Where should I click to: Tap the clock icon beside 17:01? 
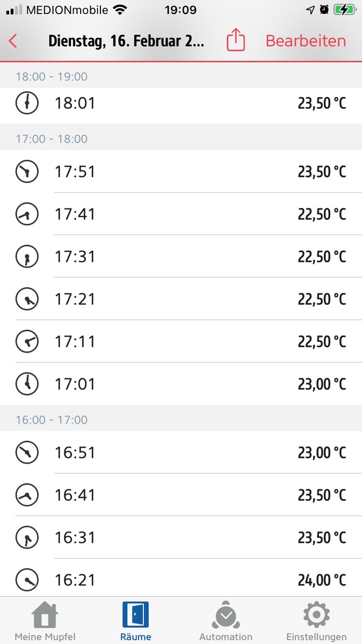[27, 384]
